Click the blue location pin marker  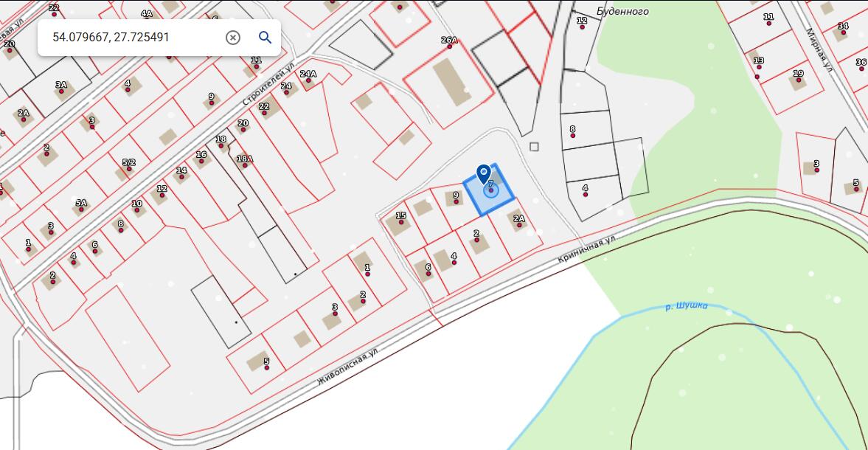[484, 173]
